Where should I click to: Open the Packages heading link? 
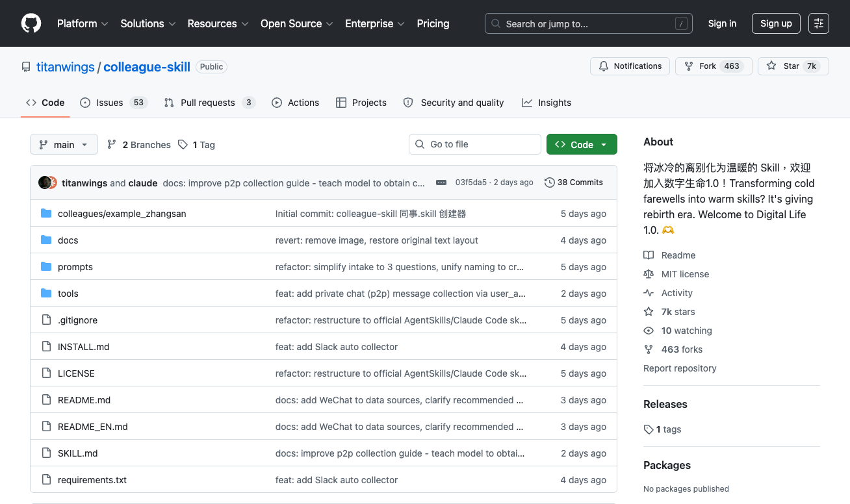point(667,465)
